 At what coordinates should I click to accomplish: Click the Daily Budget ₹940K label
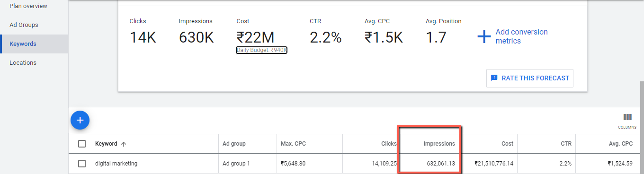pyautogui.click(x=262, y=50)
